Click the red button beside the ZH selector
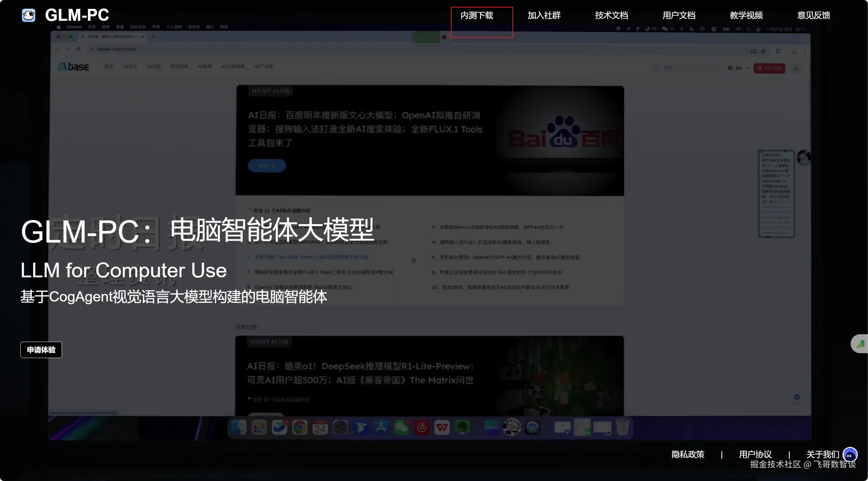This screenshot has height=481, width=868. [x=769, y=68]
